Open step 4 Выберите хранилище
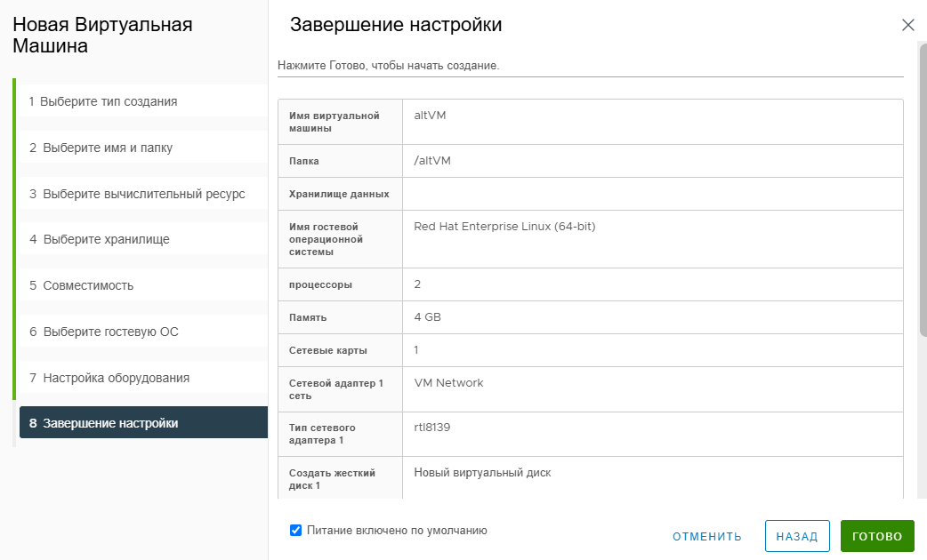Screen dimensions: 927x560 [143, 238]
